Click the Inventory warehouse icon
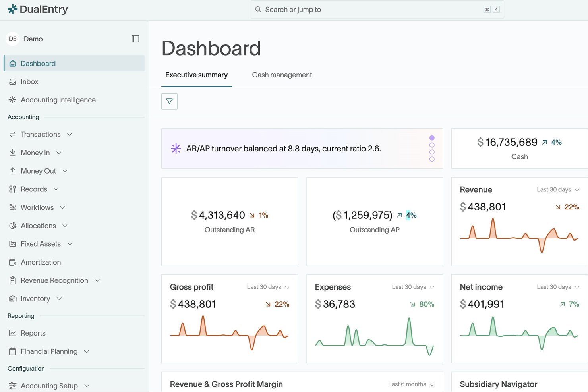 (x=13, y=299)
